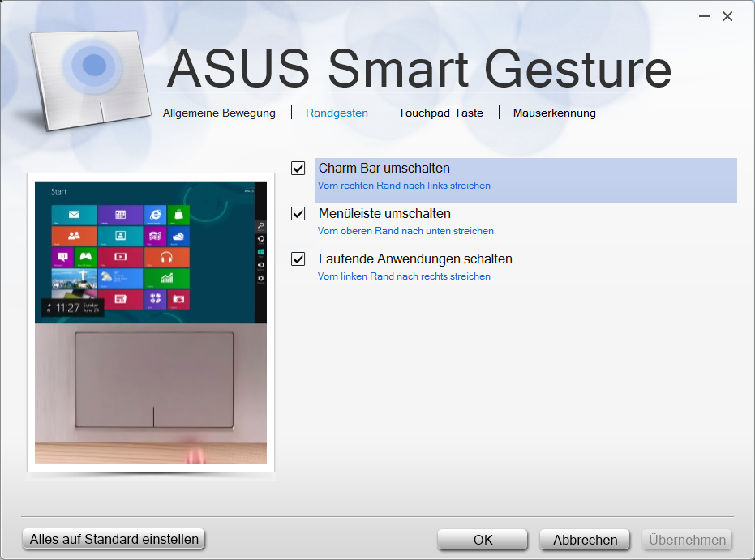The width and height of the screenshot is (755, 560).
Task: Click the ASUS touchpad logo icon
Action: 91,79
